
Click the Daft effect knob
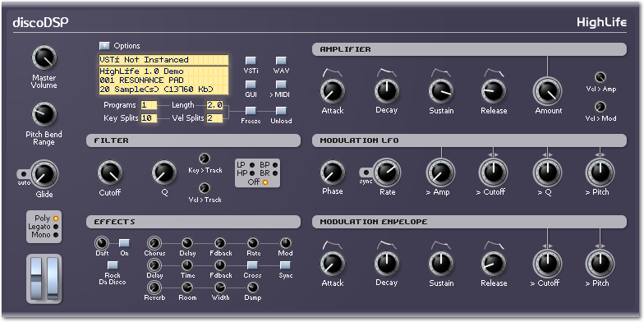pos(101,242)
